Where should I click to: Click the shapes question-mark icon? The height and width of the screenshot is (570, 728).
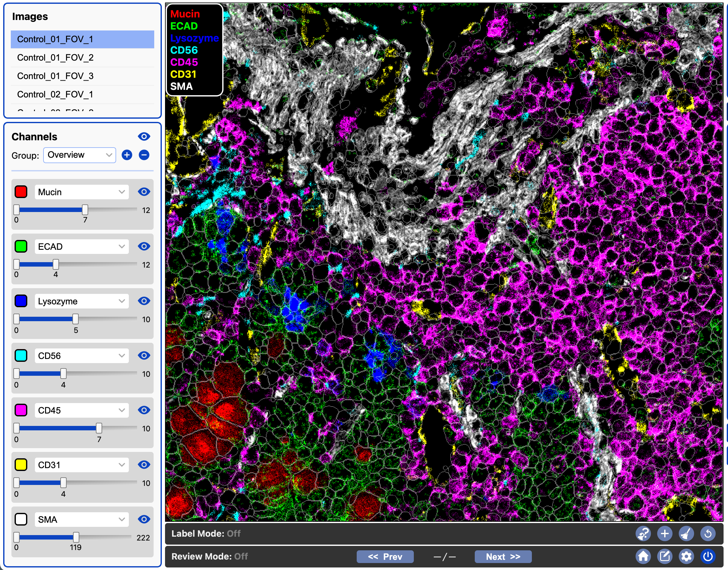tap(643, 534)
